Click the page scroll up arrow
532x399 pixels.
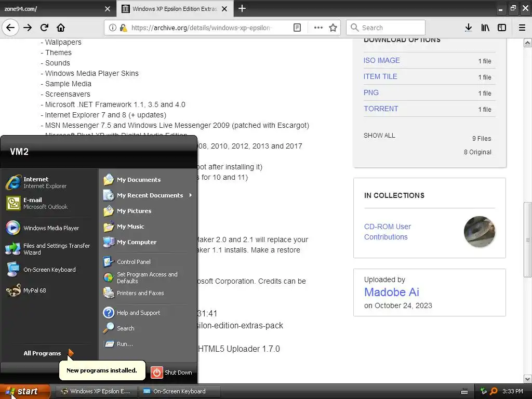528,43
